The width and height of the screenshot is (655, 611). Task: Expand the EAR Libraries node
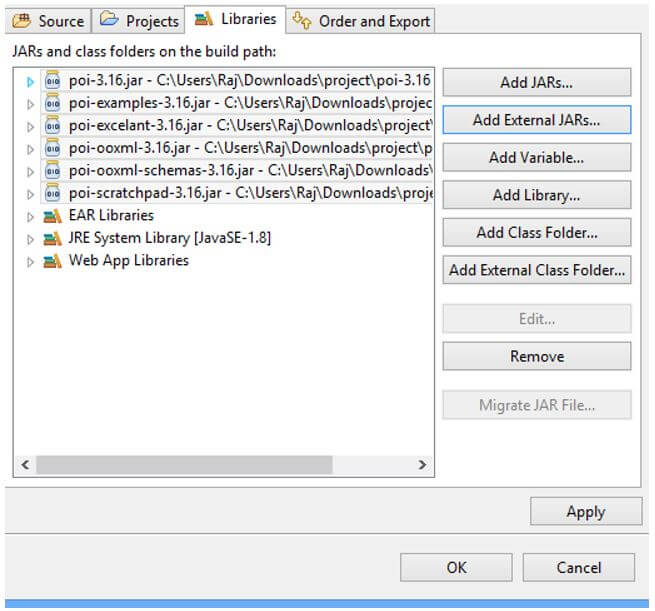pos(30,217)
